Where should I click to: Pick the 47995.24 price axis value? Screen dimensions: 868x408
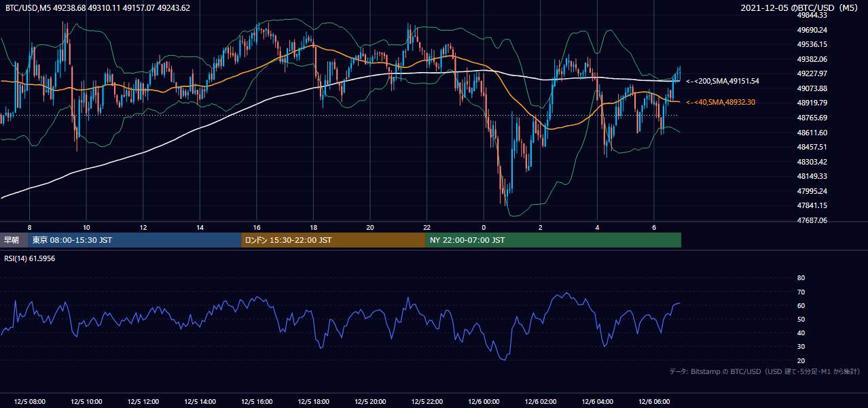[811, 191]
